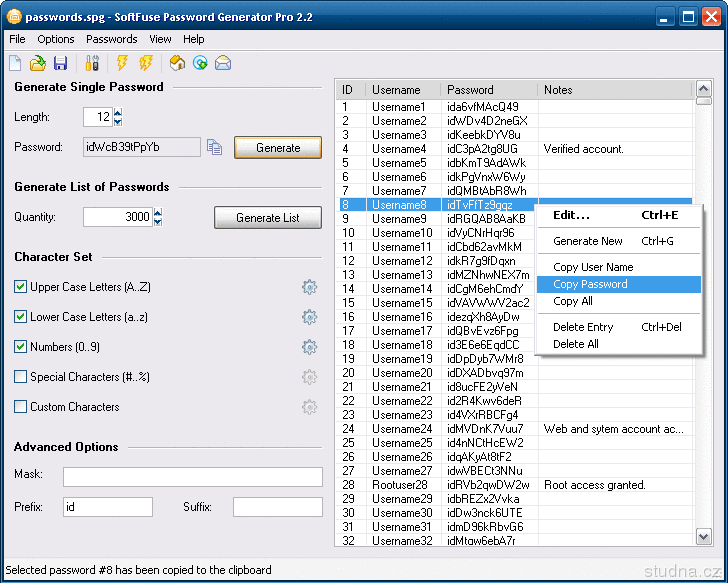The image size is (728, 583).
Task: Open options via the tools icon
Action: [92, 64]
